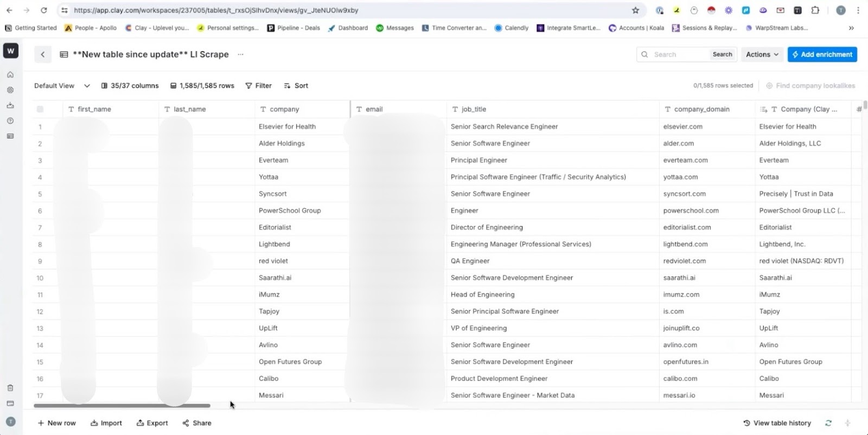Select row number 10
This screenshot has width=868, height=435.
[40, 278]
